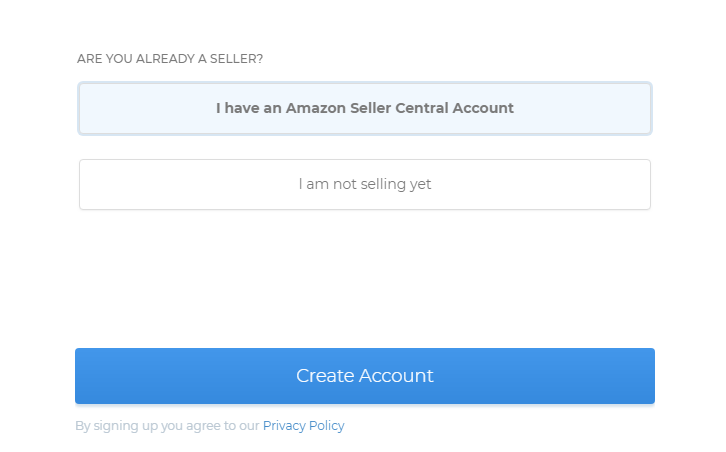This screenshot has height=452, width=726.
Task: Click the "By signing up you agree" text
Action: (167, 426)
